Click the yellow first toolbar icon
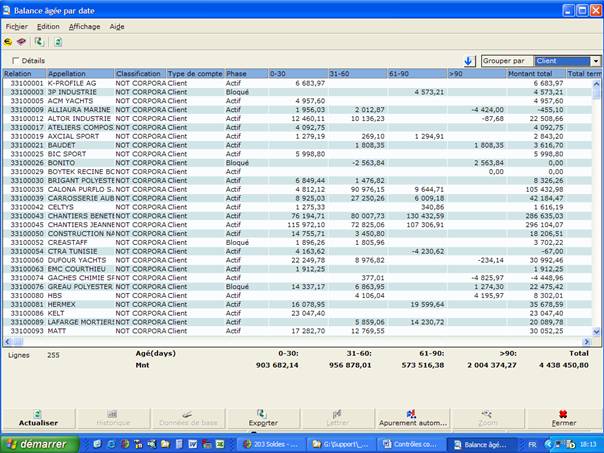Screen dimensions: 604x453 9,42
